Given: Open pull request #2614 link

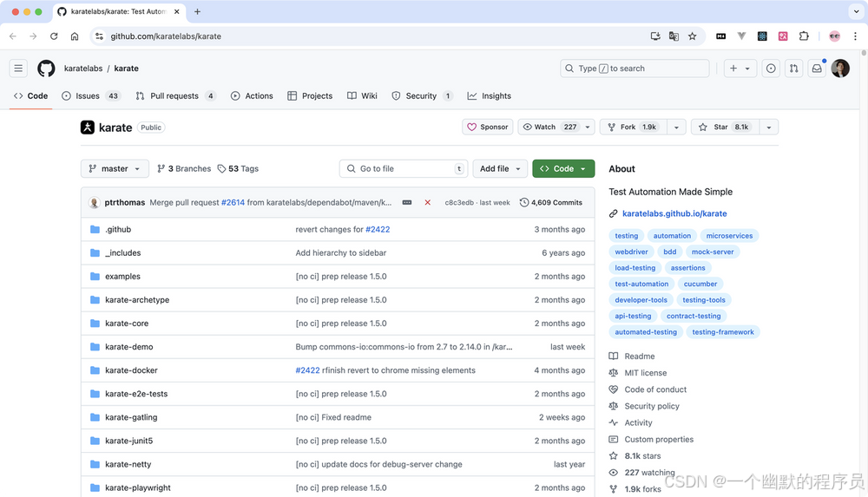Looking at the screenshot, I should tap(233, 203).
